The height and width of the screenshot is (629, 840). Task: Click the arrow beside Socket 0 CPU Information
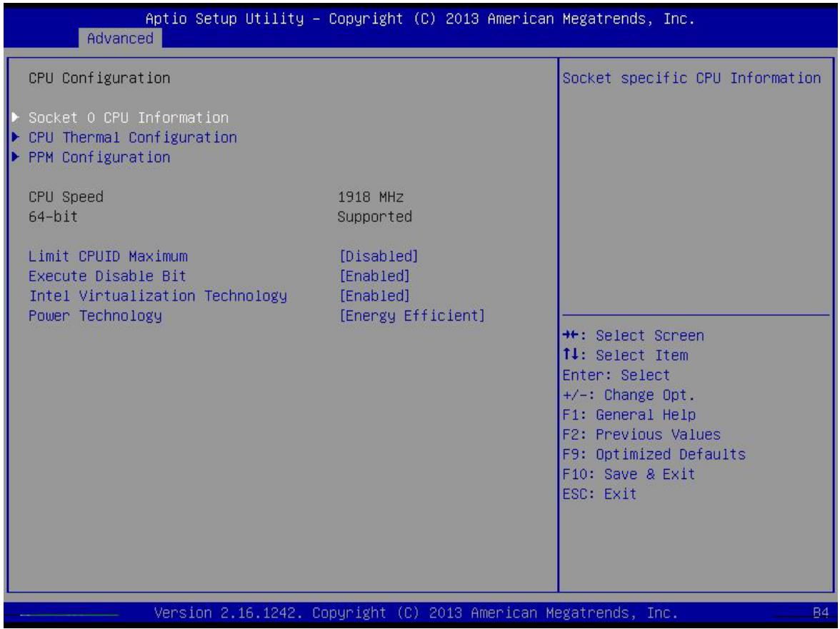coord(16,117)
